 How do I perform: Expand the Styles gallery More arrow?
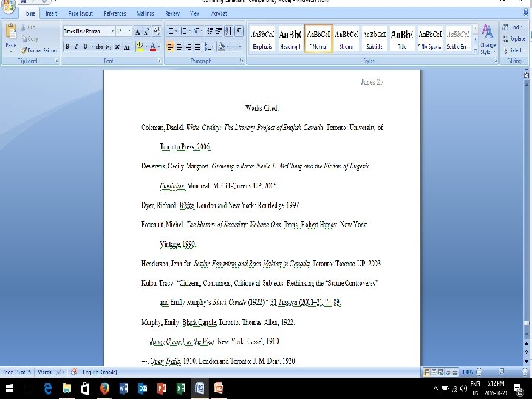coord(475,50)
